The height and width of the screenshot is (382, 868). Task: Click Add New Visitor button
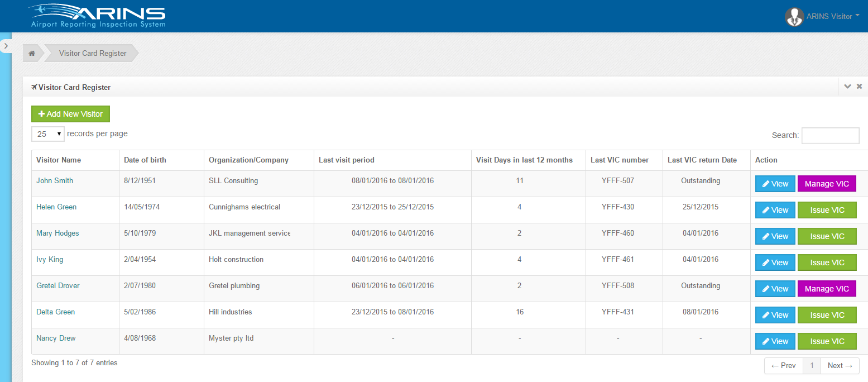(x=70, y=114)
